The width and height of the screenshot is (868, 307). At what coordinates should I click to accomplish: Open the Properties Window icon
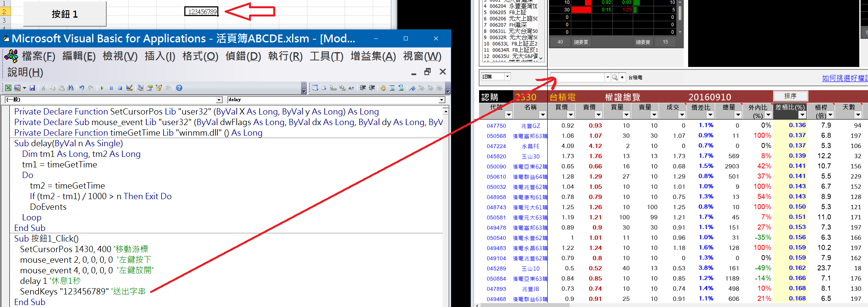click(x=149, y=88)
